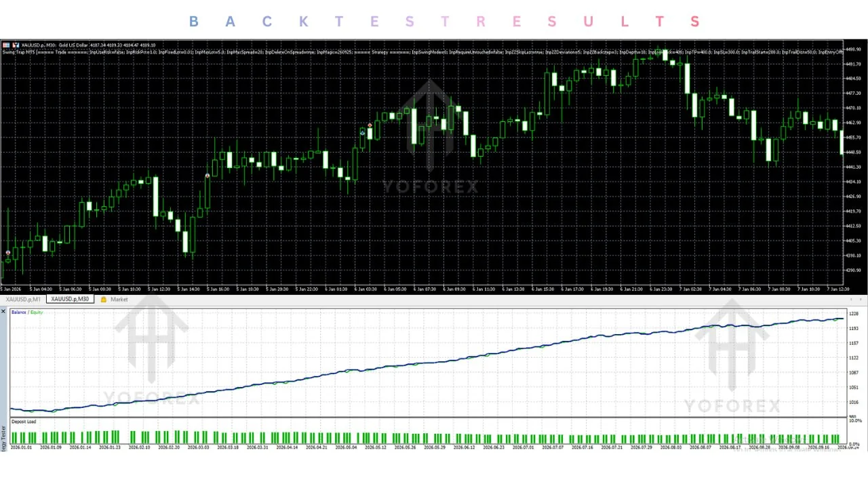
Task: Click the red buy arrow marker near 6 Jan 03:30
Action: point(370,125)
